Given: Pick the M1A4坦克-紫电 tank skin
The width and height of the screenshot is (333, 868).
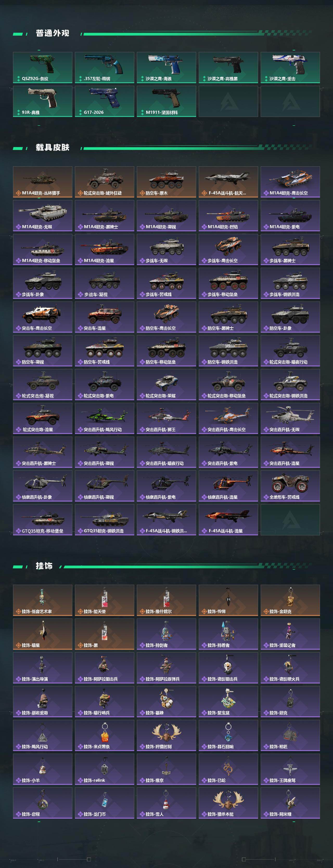Looking at the screenshot, I should point(290,216).
